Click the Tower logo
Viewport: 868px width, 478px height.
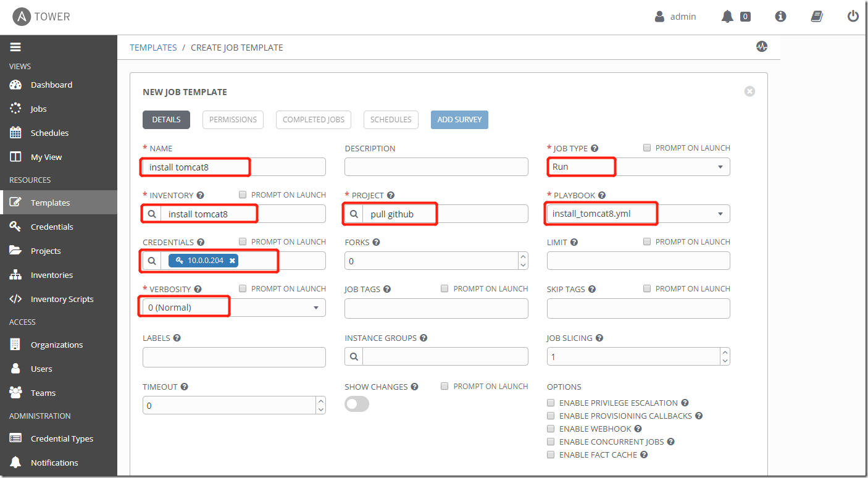tap(41, 17)
